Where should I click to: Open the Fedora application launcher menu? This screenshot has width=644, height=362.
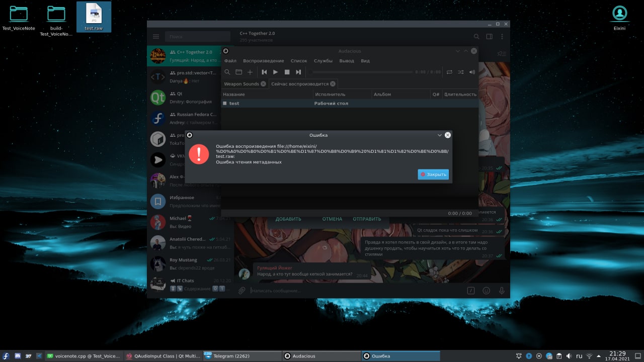(6, 356)
